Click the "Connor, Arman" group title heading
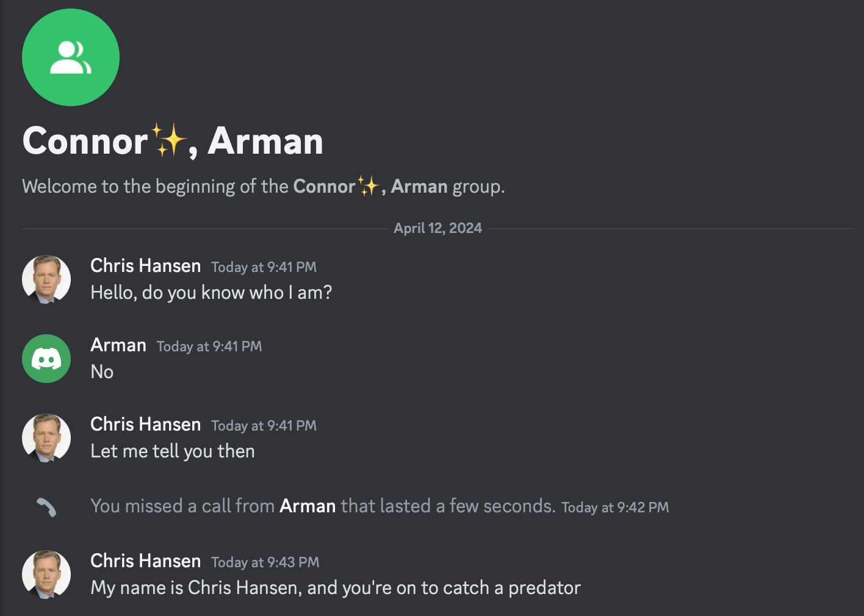The width and height of the screenshot is (864, 616). point(173,141)
